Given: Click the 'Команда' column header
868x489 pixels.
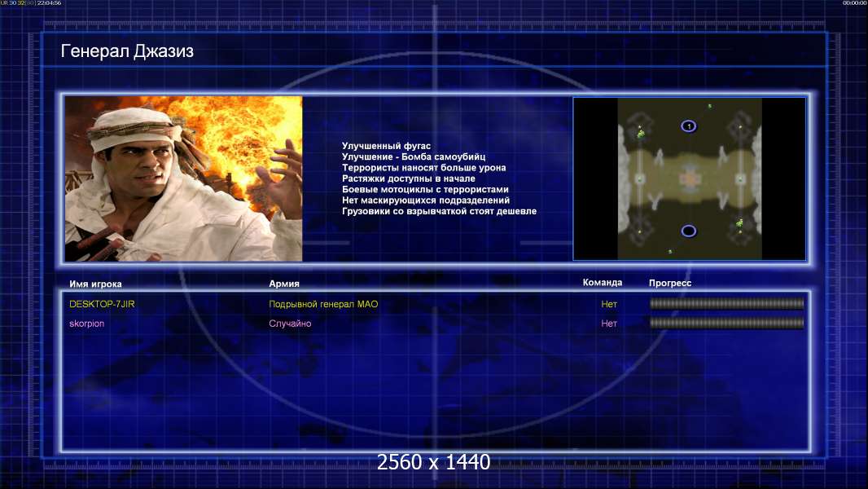Looking at the screenshot, I should [x=603, y=283].
